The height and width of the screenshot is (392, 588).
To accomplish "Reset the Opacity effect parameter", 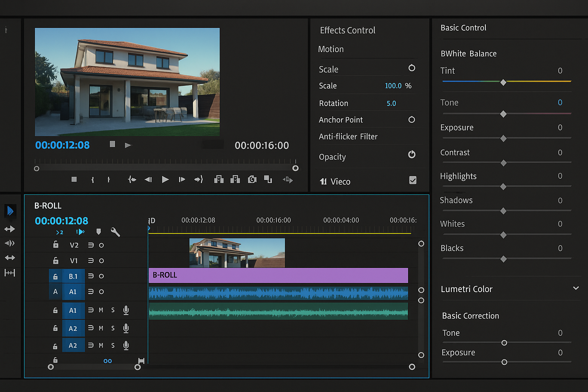I will [x=412, y=155].
